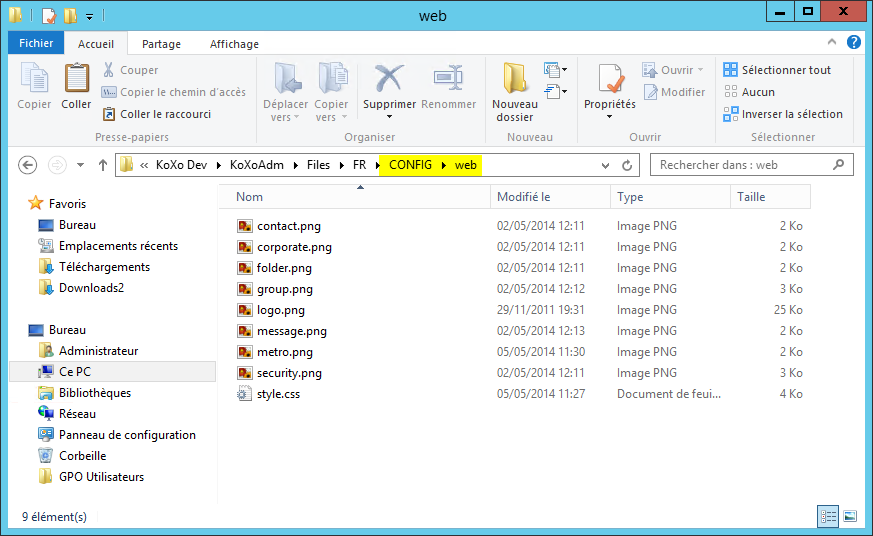Open the Déplacer vers dropdown
Screen dimensions: 873x536
(x=286, y=110)
